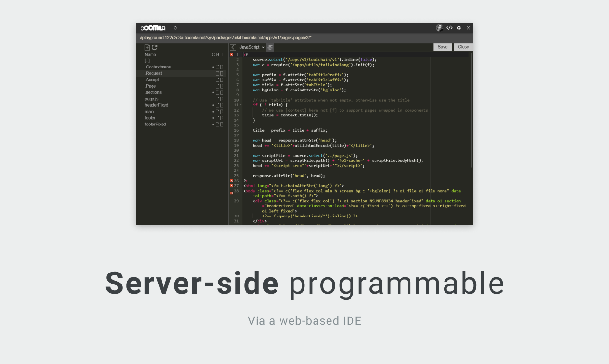Open the user avatar menu
This screenshot has width=609, height=364.
click(439, 28)
